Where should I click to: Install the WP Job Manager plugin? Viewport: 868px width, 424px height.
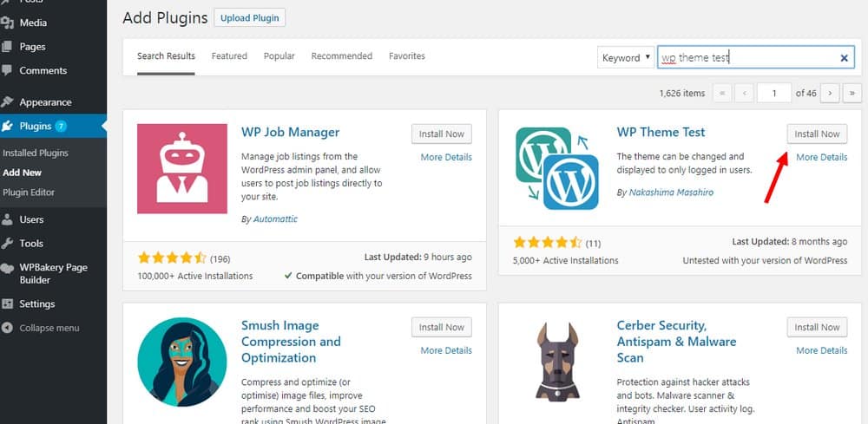[441, 134]
